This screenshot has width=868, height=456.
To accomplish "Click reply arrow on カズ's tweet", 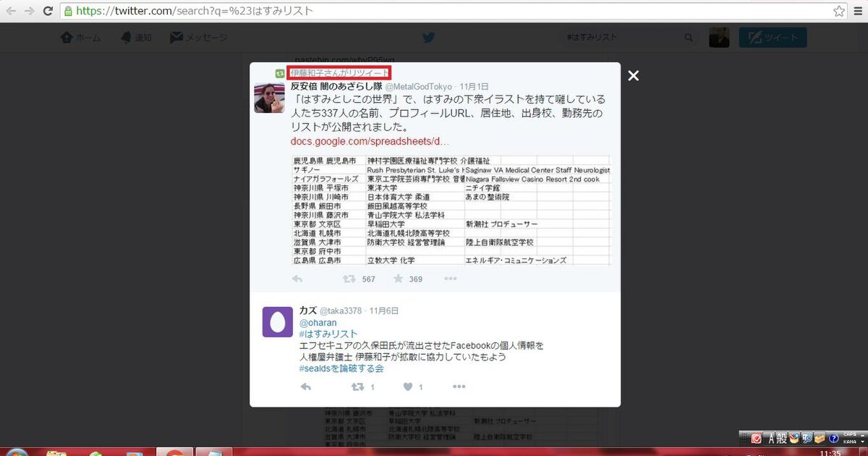I will pyautogui.click(x=305, y=387).
